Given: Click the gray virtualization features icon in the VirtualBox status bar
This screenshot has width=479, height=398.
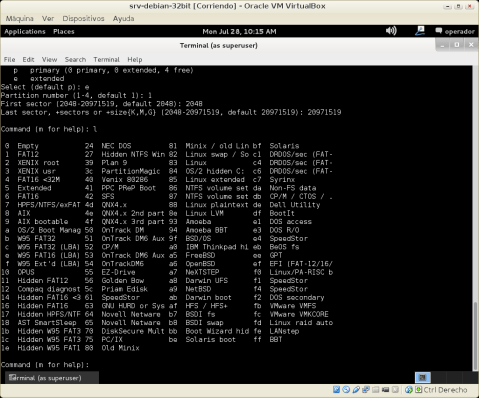Looking at the screenshot, I should [395, 389].
